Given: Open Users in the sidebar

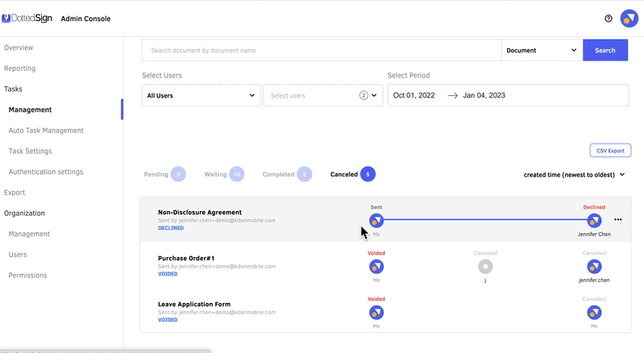Looking at the screenshot, I should click(x=18, y=255).
